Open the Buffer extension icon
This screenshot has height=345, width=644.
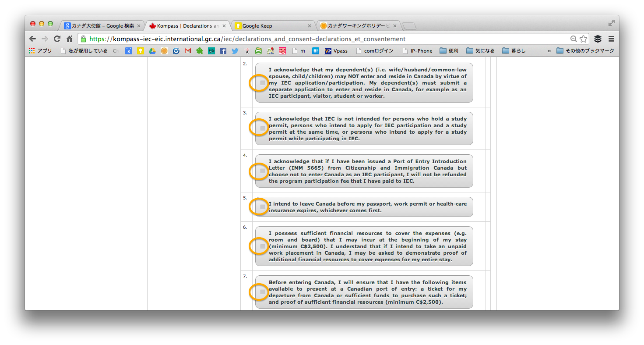(x=598, y=39)
